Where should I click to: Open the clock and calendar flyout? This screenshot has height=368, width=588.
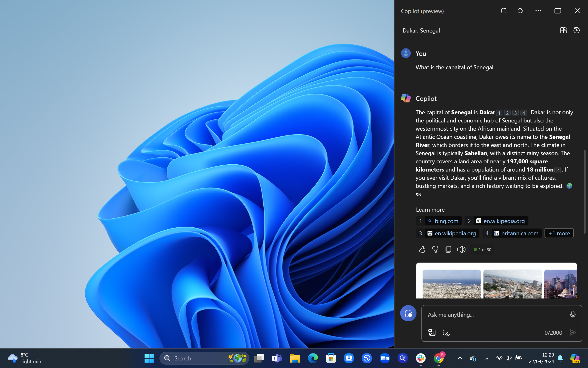[x=541, y=358]
